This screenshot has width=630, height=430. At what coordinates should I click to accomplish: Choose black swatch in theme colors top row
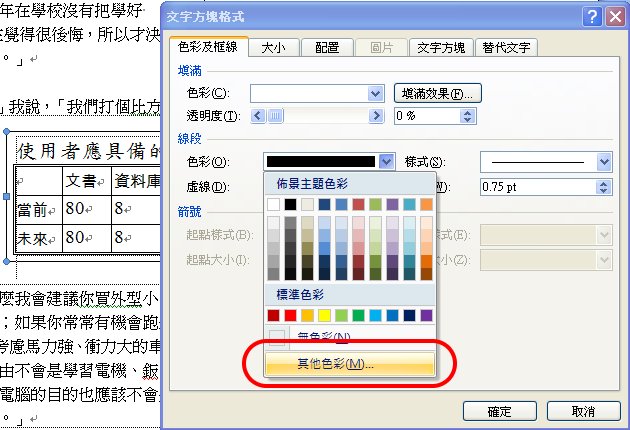click(290, 204)
